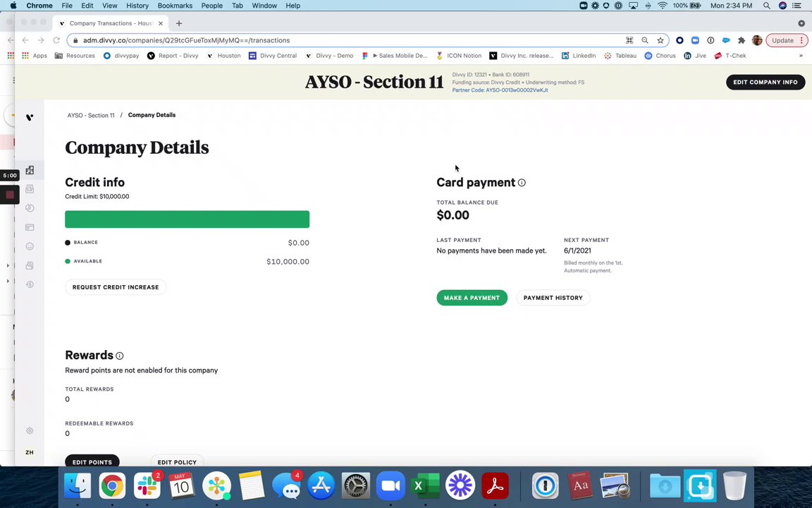Click the Card payment info icon
The width and height of the screenshot is (812, 508).
tap(522, 183)
